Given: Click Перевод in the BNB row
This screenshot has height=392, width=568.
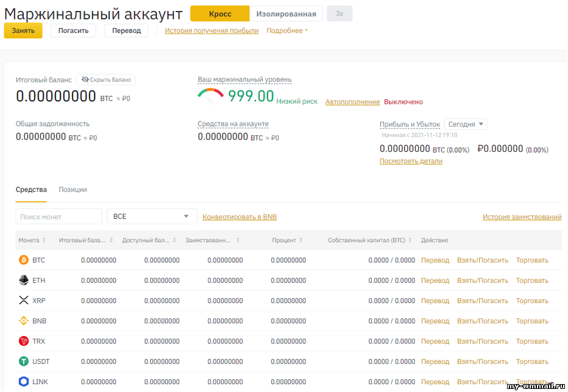Looking at the screenshot, I should [435, 321].
